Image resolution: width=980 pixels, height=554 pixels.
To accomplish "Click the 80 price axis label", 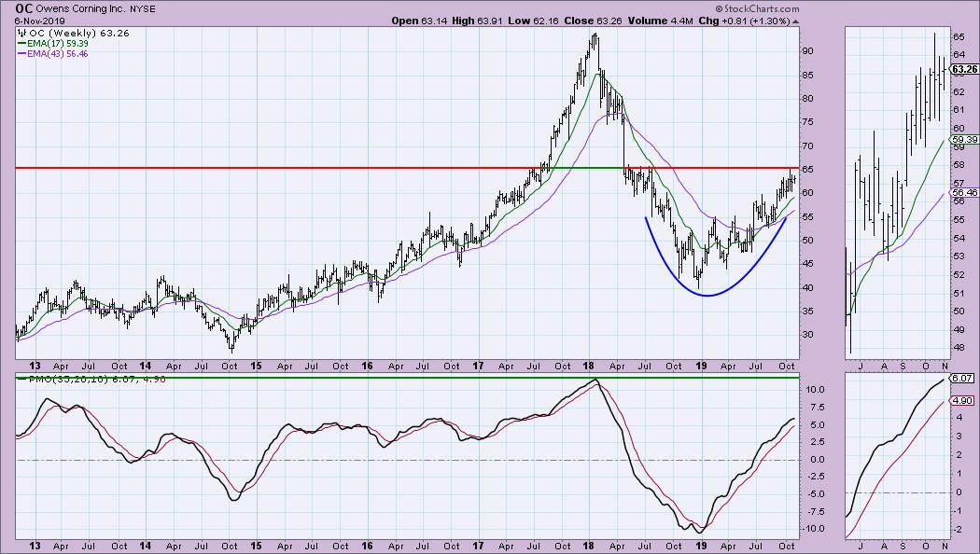I will [x=807, y=99].
